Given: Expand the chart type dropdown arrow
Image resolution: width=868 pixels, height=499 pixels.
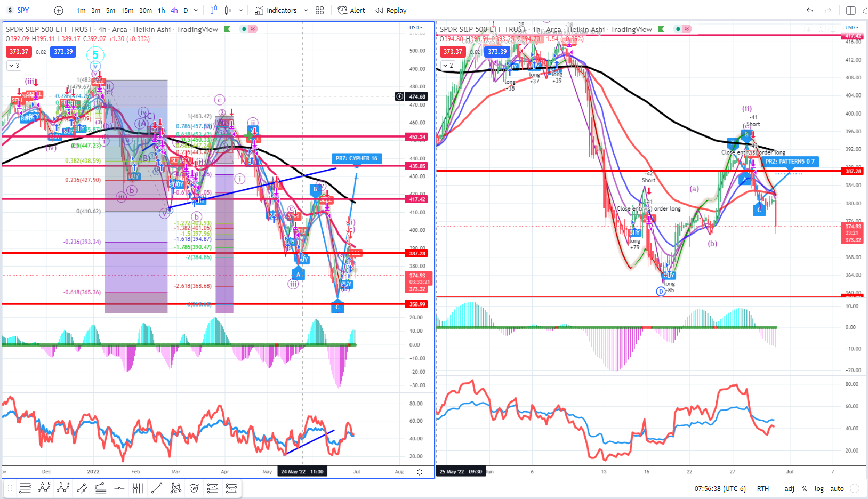Looking at the screenshot, I should click(x=241, y=10).
